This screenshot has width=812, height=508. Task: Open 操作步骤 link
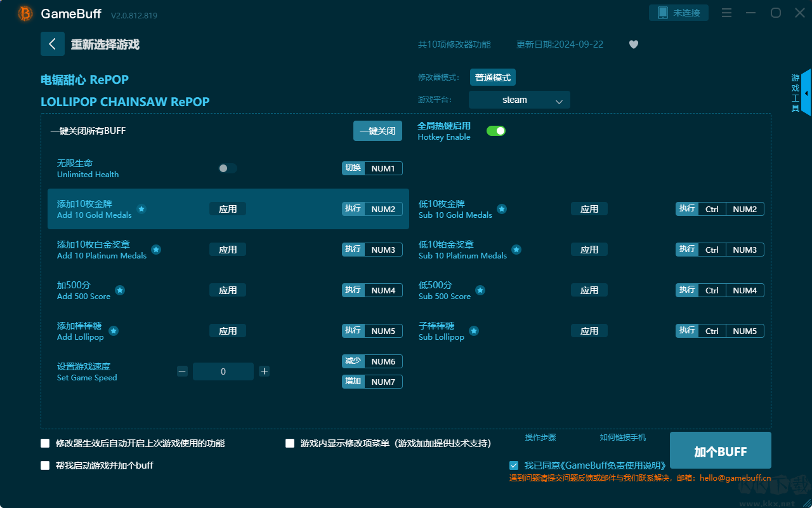(x=540, y=438)
